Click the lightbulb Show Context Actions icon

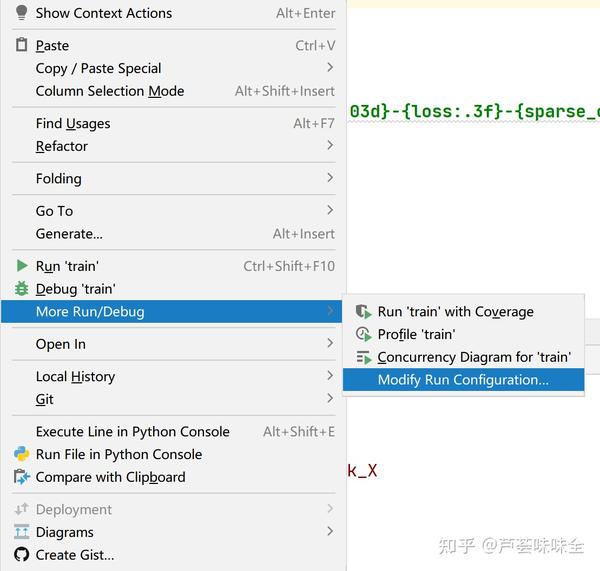coord(21,13)
